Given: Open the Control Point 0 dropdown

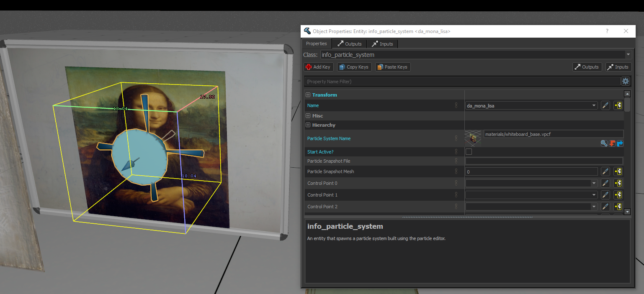Looking at the screenshot, I should click(594, 183).
